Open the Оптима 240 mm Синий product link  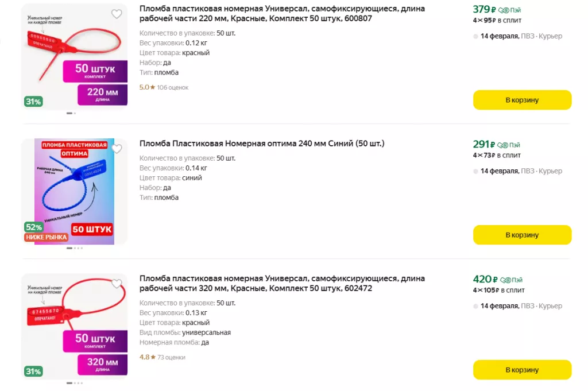262,144
